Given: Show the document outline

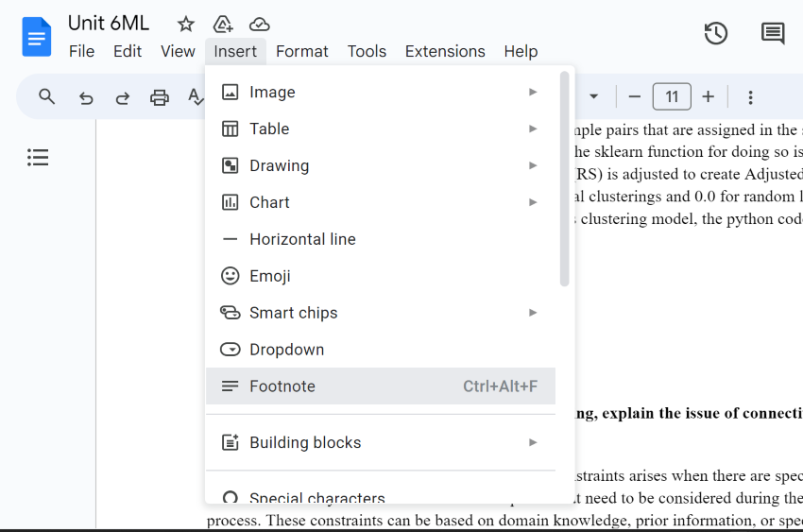Looking at the screenshot, I should [38, 157].
